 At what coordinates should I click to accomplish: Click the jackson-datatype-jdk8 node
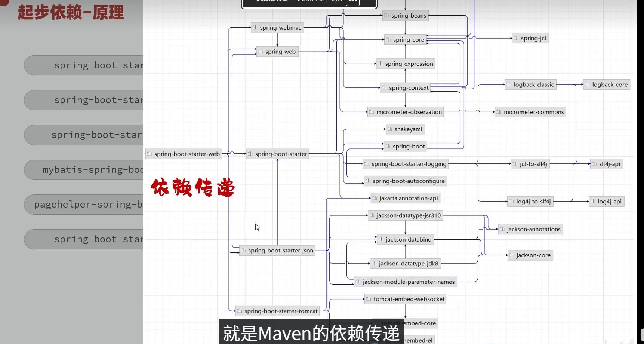click(406, 264)
